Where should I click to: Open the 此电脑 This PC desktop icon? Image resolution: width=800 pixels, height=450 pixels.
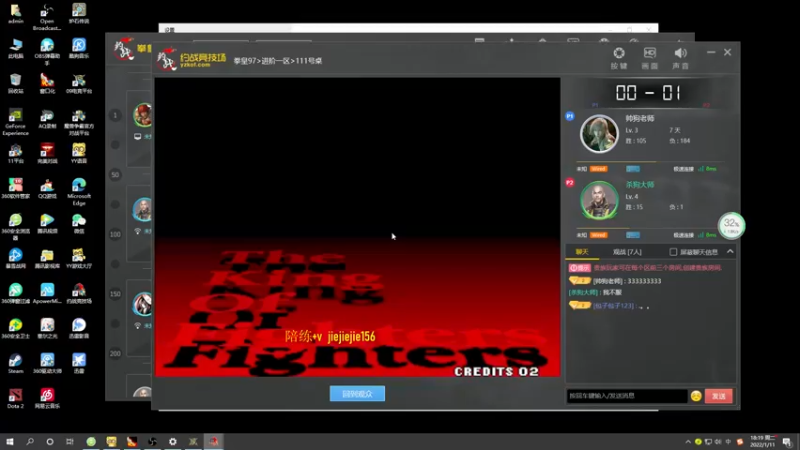click(15, 48)
